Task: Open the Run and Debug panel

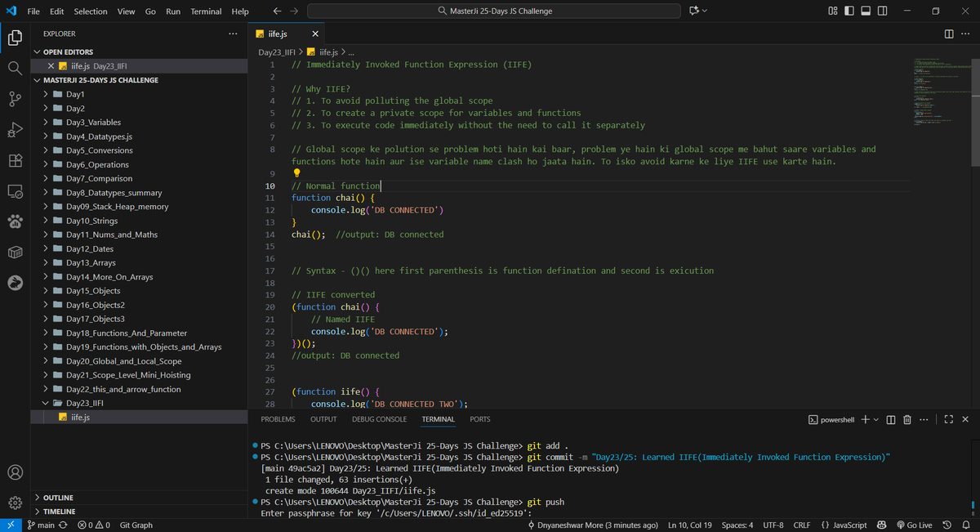Action: pos(15,129)
